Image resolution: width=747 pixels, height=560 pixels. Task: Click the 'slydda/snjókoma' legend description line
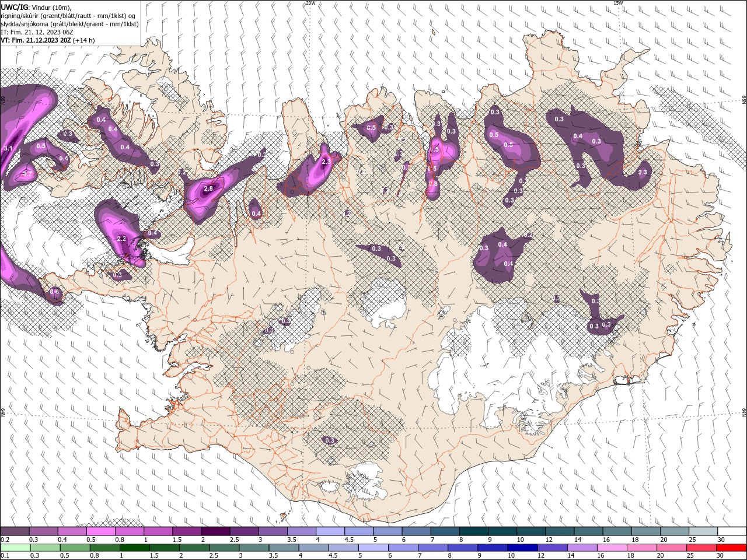(x=69, y=24)
